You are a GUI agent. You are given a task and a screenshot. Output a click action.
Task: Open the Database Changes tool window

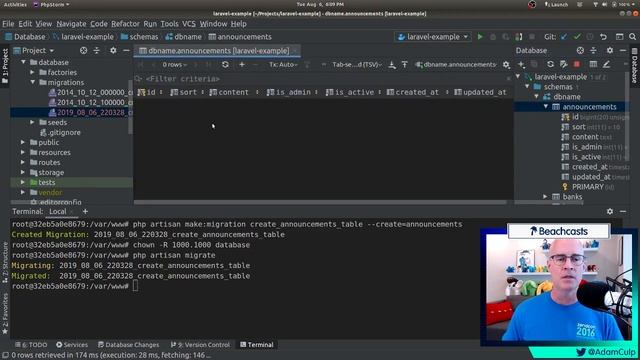(x=128, y=345)
